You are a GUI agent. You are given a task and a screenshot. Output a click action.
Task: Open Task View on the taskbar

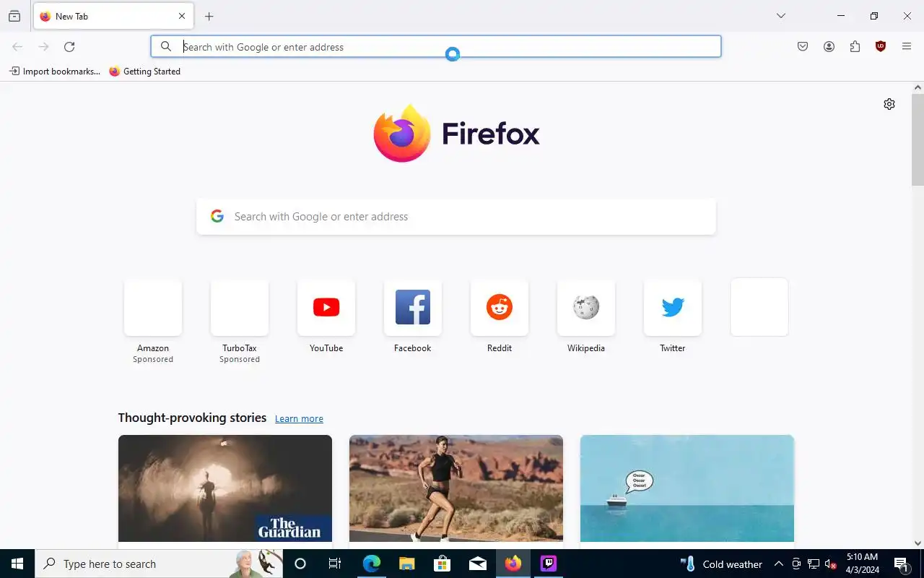pos(335,564)
